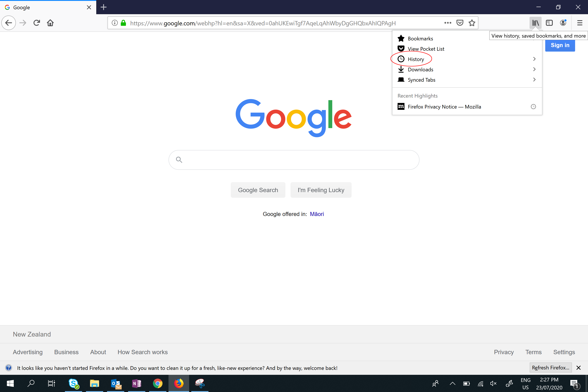The image size is (588, 392).
Task: Click the Downloads menu item
Action: pos(420,69)
